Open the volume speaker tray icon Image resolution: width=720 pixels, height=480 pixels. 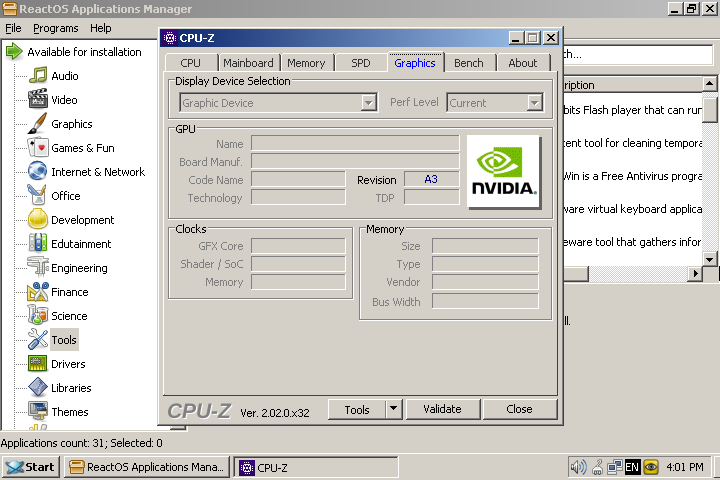(x=578, y=467)
